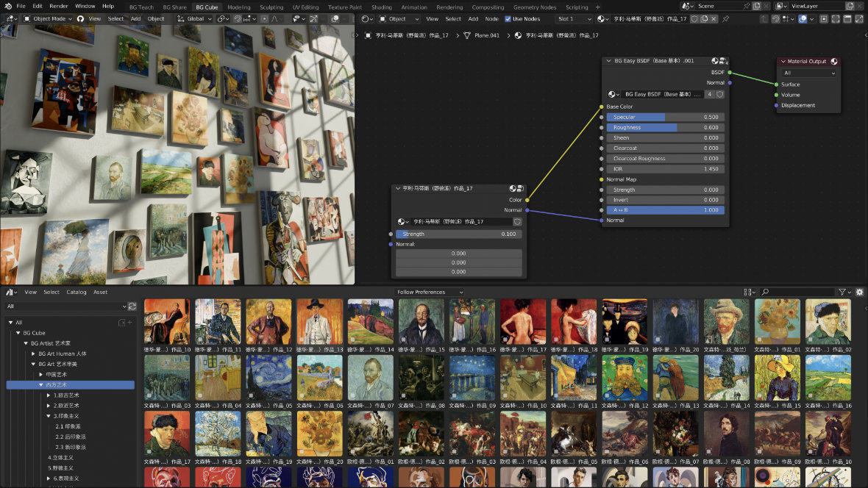Click the ViewLayer name field
868x488 pixels.
pos(818,6)
